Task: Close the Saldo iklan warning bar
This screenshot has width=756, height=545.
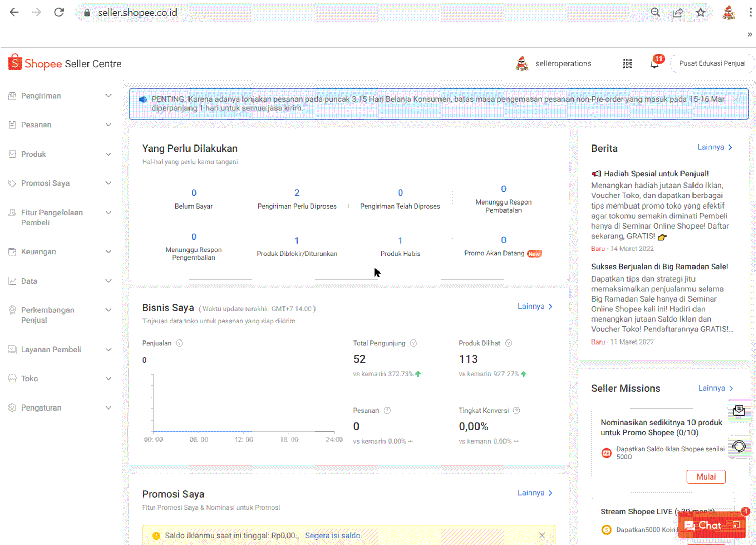Action: 542,535
